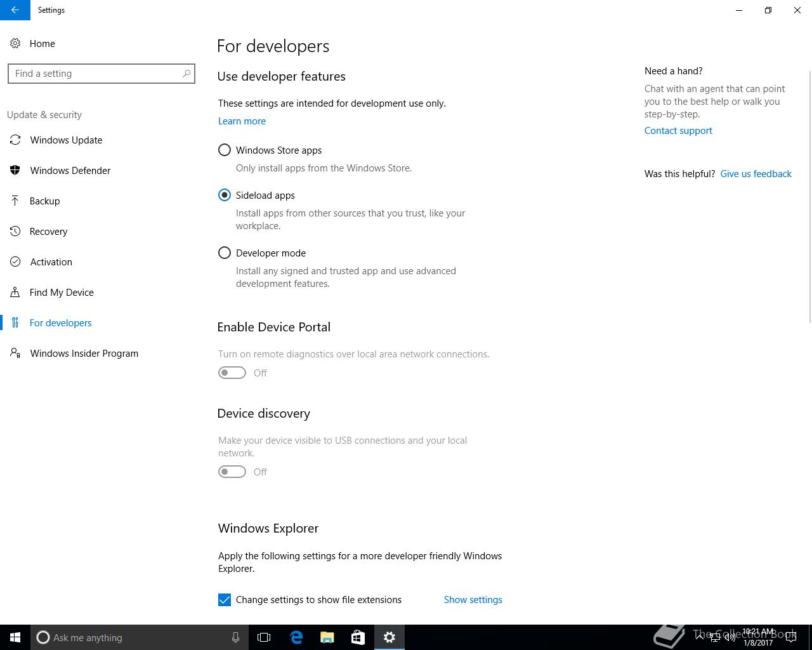Open Activation section
Image resolution: width=812 pixels, height=650 pixels.
point(51,262)
